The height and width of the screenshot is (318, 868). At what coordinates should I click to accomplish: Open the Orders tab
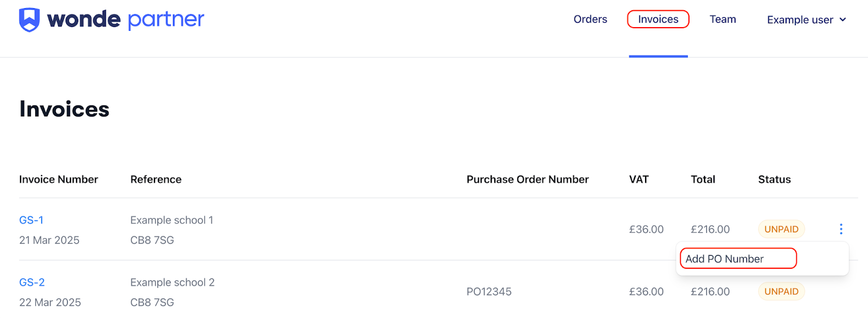(590, 19)
